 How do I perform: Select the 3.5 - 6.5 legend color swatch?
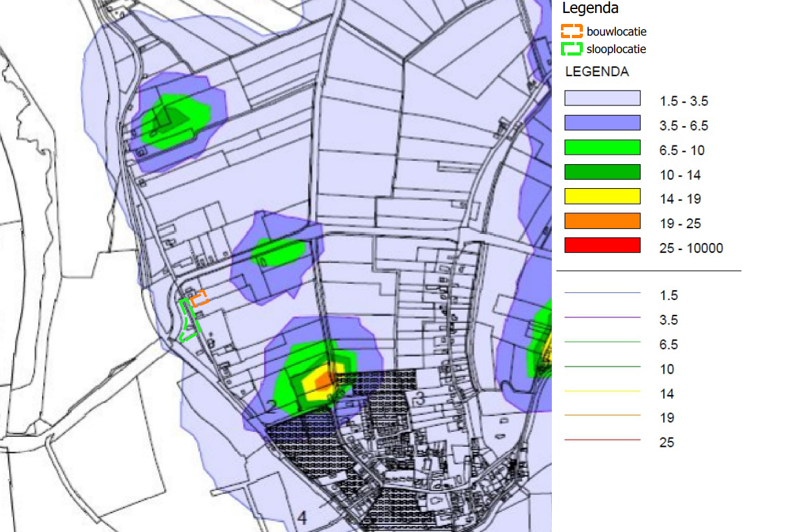[602, 123]
